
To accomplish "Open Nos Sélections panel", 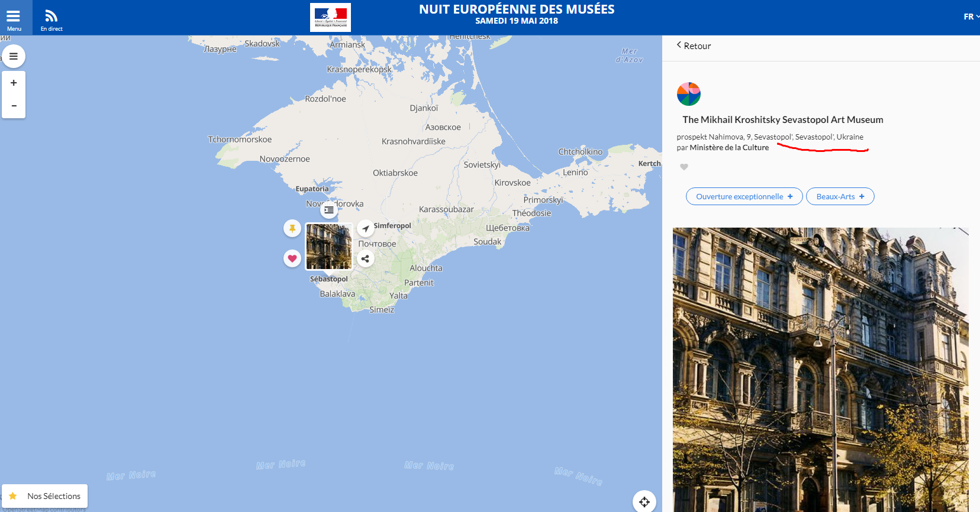I will [x=45, y=496].
